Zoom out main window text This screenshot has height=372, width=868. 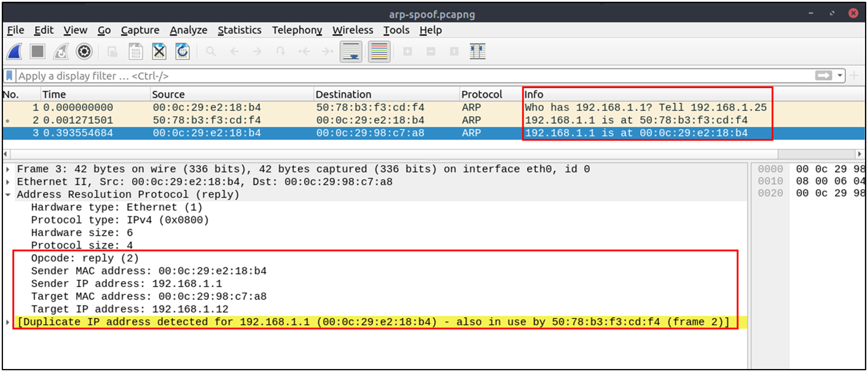(x=431, y=52)
